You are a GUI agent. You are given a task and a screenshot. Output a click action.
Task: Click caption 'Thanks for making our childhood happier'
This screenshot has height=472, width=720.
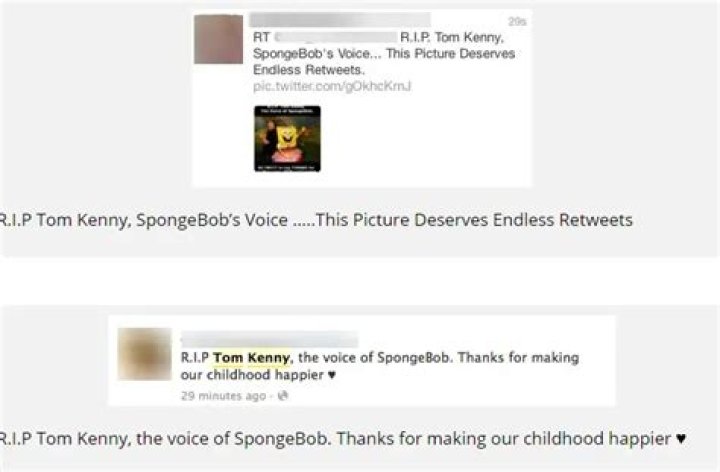[x=504, y=438]
